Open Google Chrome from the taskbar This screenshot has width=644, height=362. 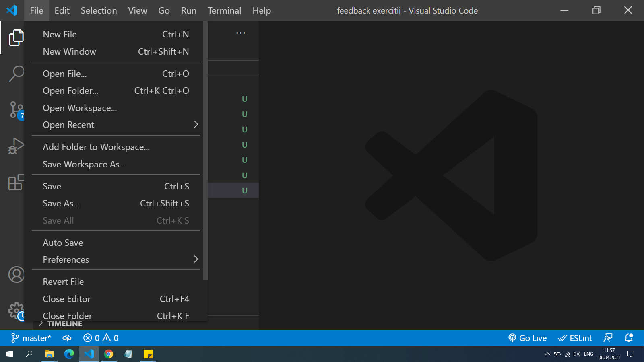(109, 354)
